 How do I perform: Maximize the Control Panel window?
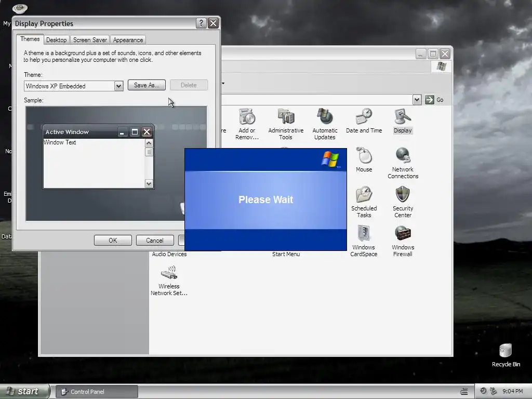(433, 54)
